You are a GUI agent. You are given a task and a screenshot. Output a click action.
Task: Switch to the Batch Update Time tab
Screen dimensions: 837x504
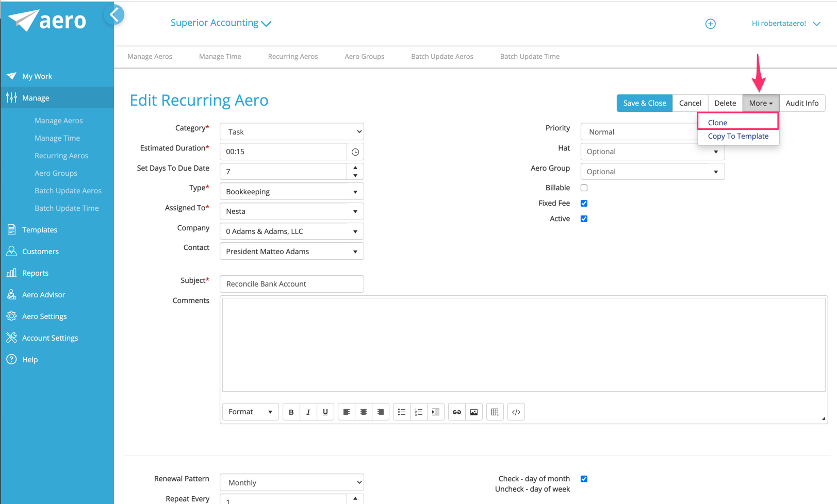click(x=530, y=56)
